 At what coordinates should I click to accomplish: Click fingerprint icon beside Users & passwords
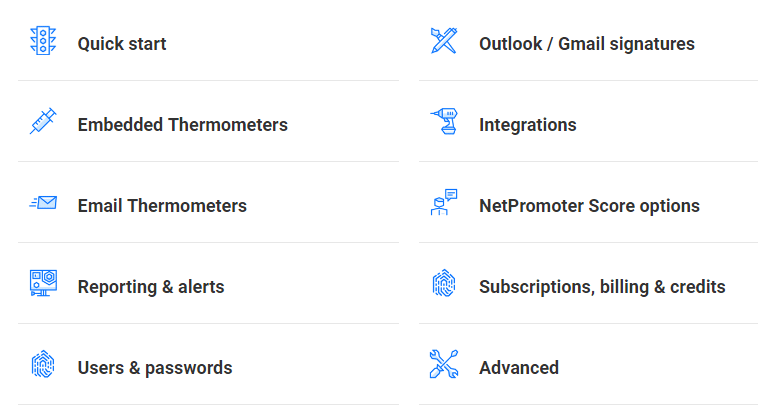(x=43, y=364)
